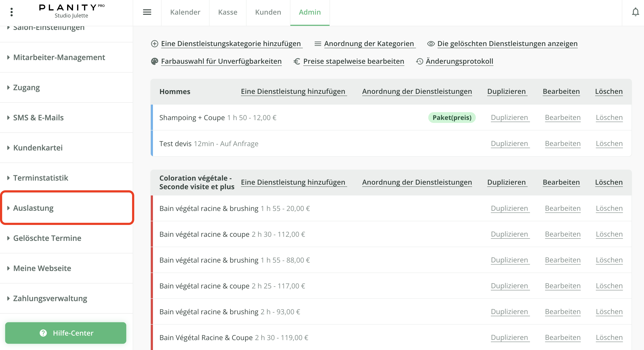The image size is (644, 350).
Task: Expand SMS & E-Mails section
Action: (x=38, y=118)
